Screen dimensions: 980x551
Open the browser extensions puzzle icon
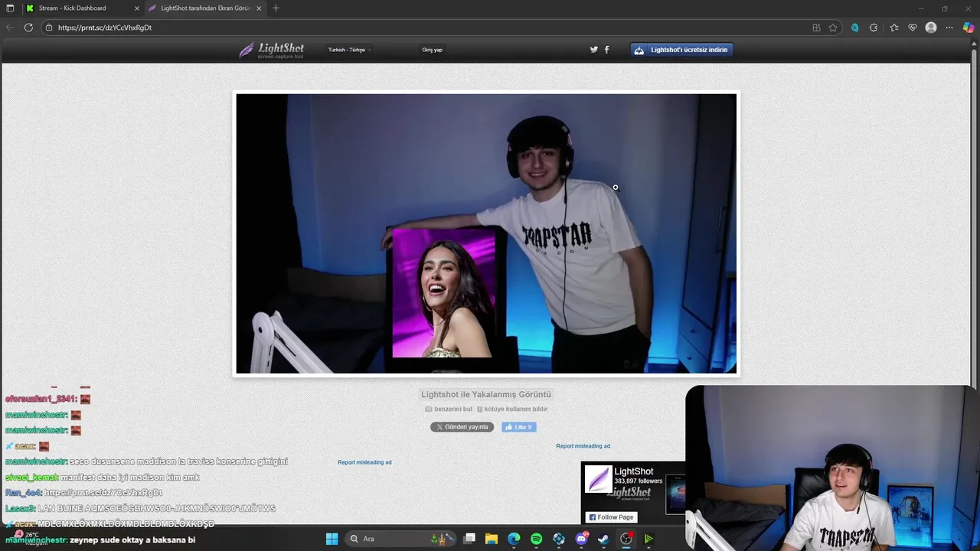point(874,28)
